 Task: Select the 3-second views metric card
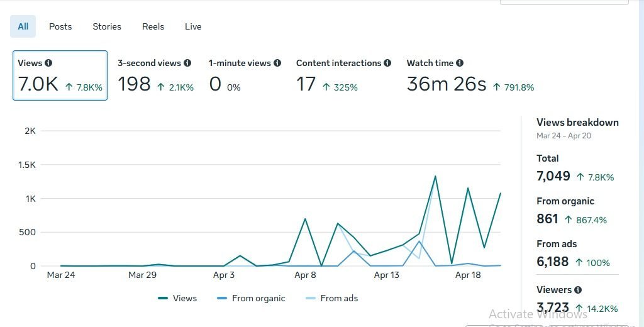pos(155,75)
